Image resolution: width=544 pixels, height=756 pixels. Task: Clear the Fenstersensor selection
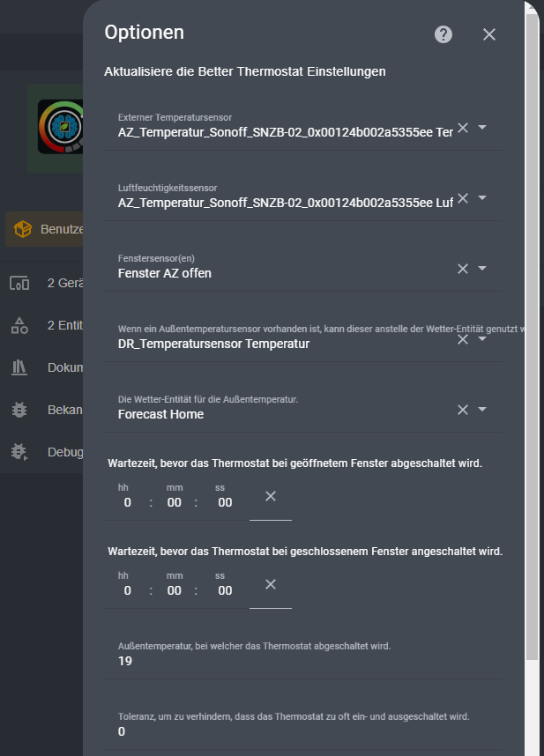click(x=462, y=269)
